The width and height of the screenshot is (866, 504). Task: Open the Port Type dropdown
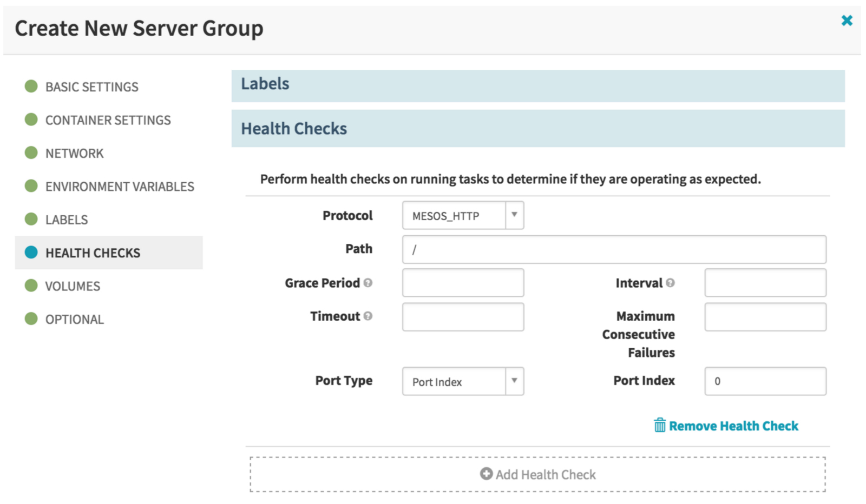pos(463,381)
